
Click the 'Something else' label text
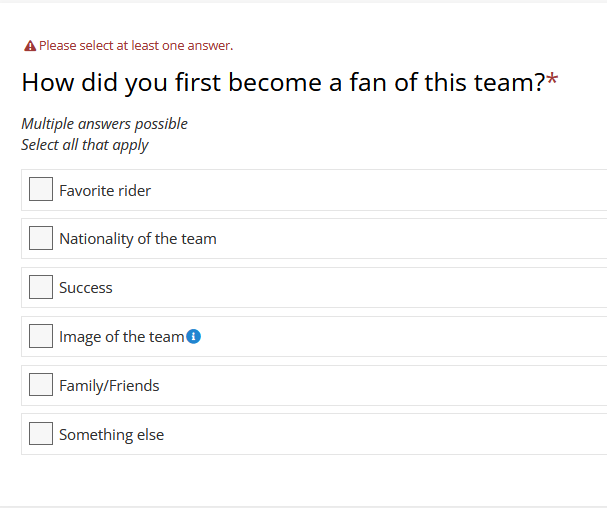click(x=111, y=435)
